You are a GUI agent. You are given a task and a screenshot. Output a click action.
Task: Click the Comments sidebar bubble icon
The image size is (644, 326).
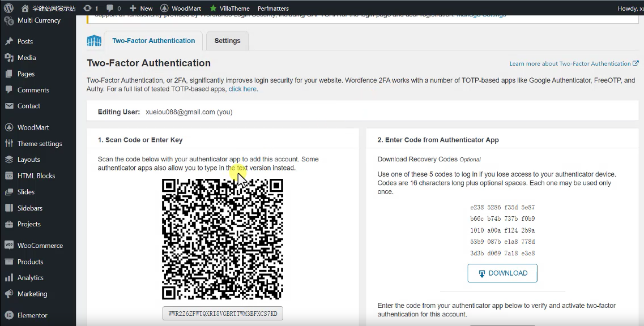coord(8,90)
